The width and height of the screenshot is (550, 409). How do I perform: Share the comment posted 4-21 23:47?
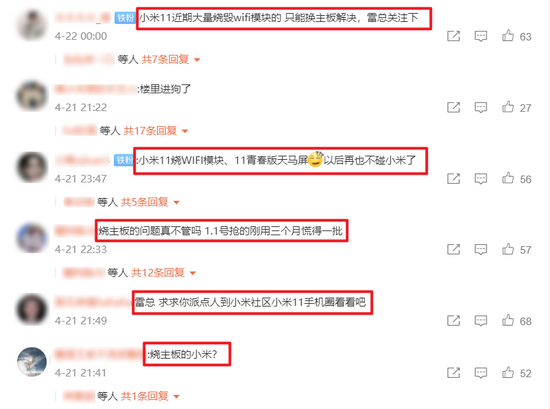[453, 179]
